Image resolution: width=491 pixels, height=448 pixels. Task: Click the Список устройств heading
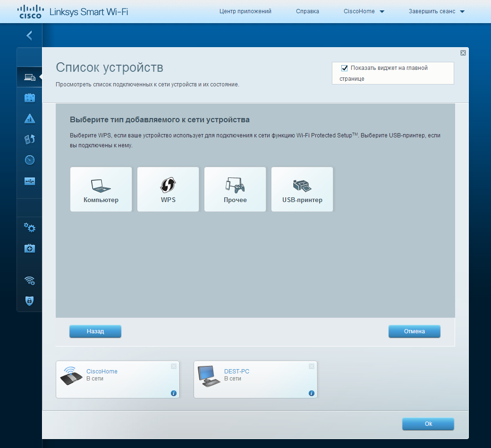pos(110,68)
